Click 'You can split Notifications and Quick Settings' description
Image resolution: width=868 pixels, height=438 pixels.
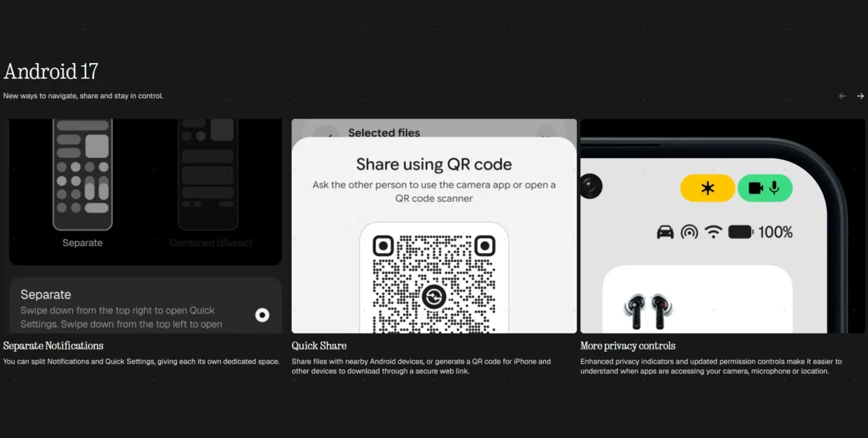tap(141, 362)
